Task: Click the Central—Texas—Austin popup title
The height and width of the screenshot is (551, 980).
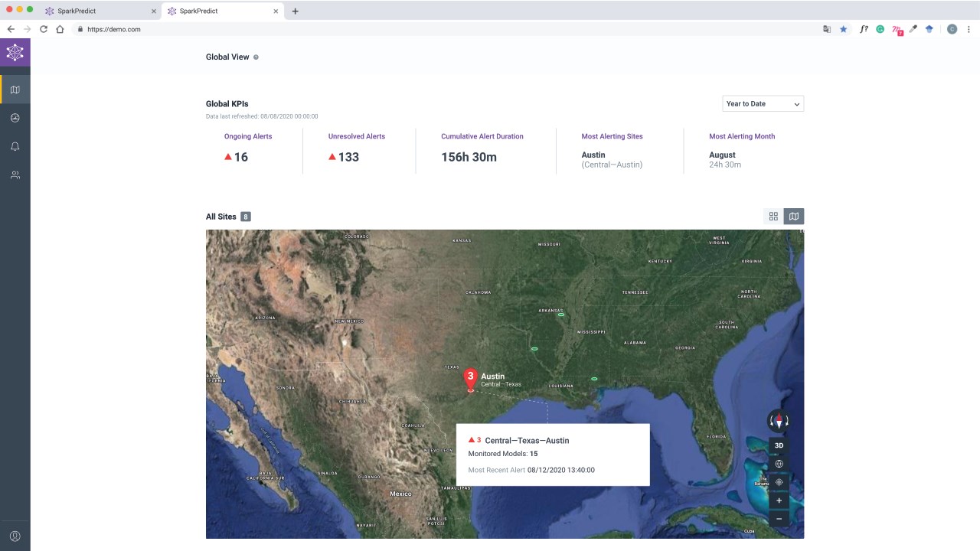Action: [x=527, y=441]
